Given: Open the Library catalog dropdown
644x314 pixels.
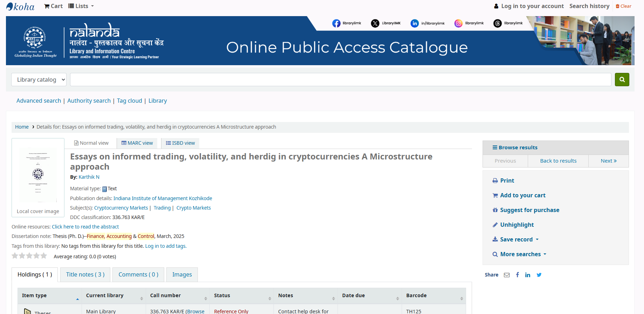Looking at the screenshot, I should tap(39, 80).
